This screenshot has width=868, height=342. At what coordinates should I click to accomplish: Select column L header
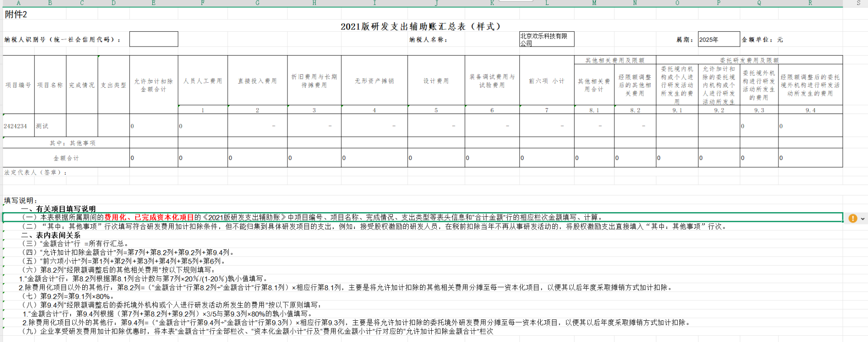(547, 3)
